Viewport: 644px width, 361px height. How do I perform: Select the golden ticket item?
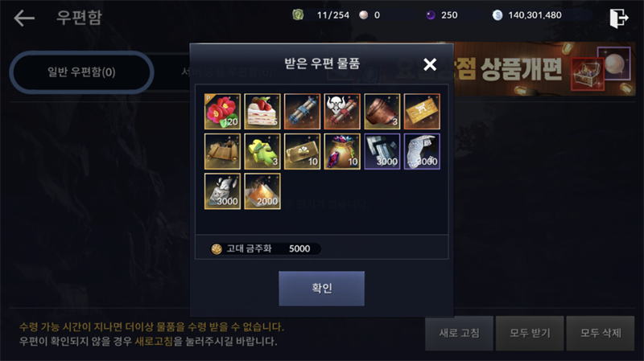422,111
